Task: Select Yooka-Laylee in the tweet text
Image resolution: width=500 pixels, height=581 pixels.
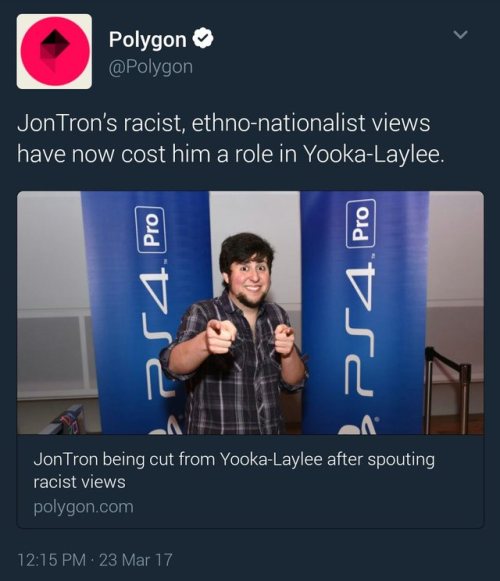Action: (373, 154)
